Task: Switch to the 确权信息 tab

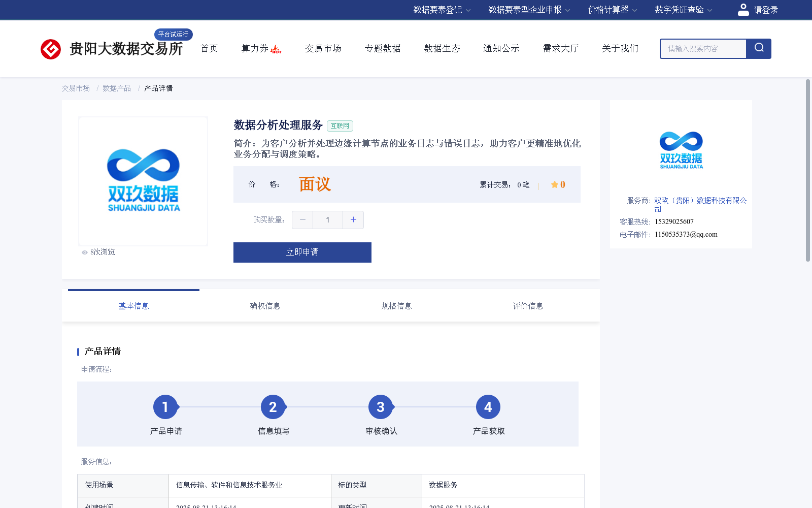Action: [x=265, y=306]
